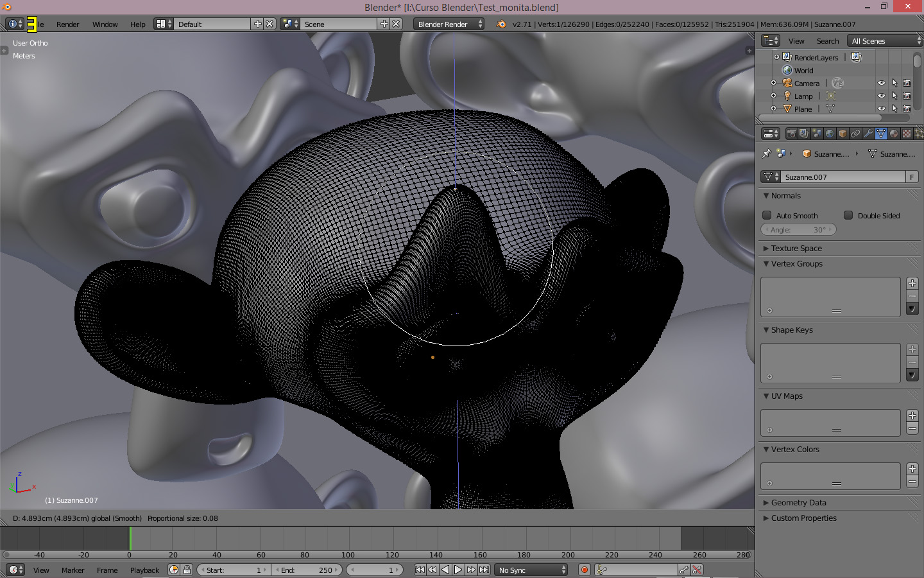924x578 pixels.
Task: Click the Suzanne.007 mesh name field
Action: [843, 177]
